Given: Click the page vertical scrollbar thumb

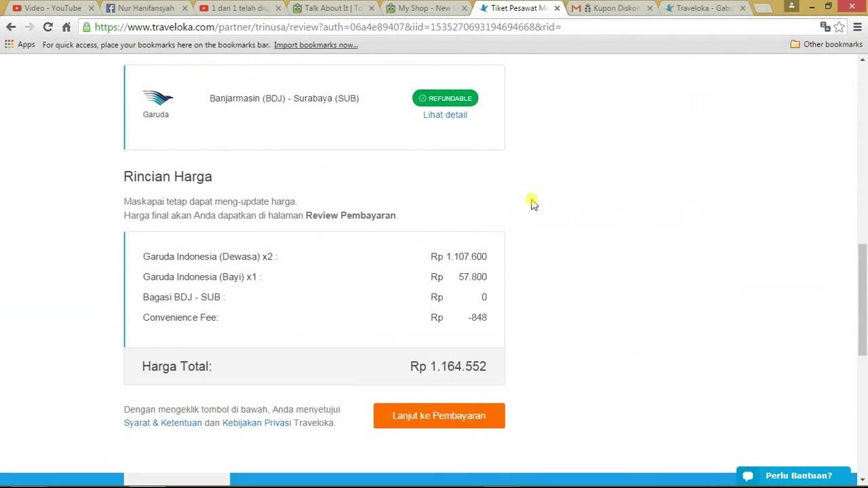Looking at the screenshot, I should [863, 298].
